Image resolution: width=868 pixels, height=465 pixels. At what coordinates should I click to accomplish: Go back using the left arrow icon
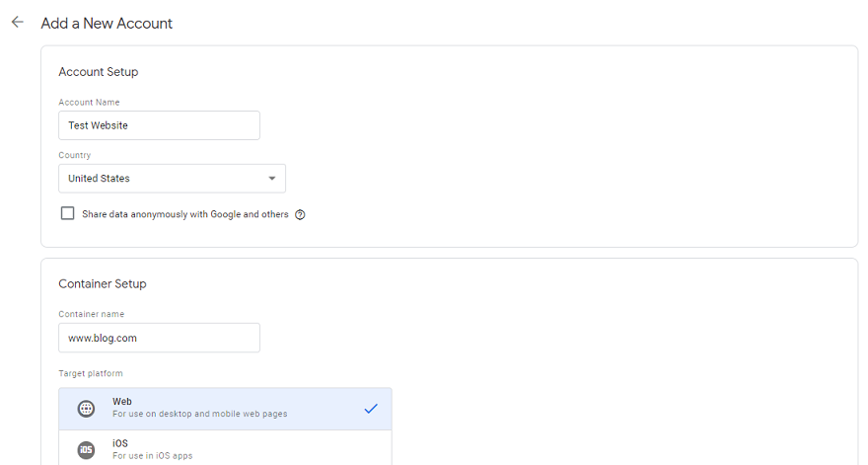coord(18,22)
